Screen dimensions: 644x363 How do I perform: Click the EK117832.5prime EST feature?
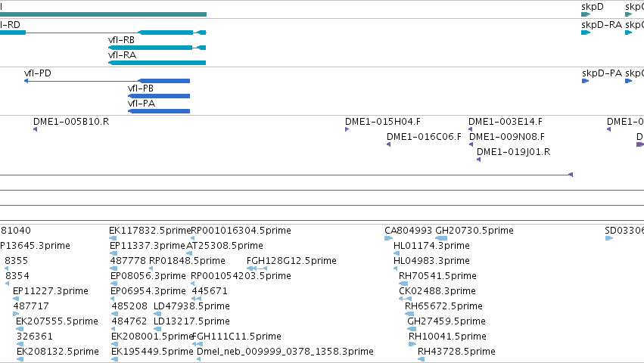pos(113,238)
